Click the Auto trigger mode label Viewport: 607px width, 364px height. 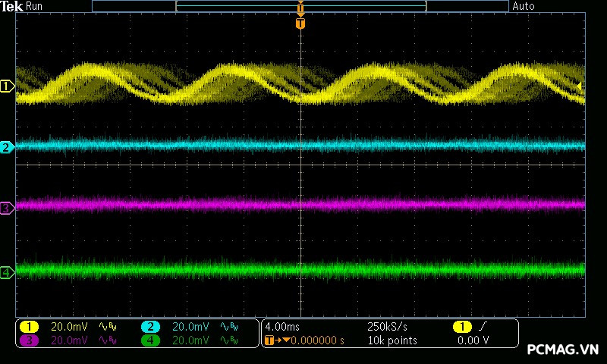pyautogui.click(x=524, y=6)
